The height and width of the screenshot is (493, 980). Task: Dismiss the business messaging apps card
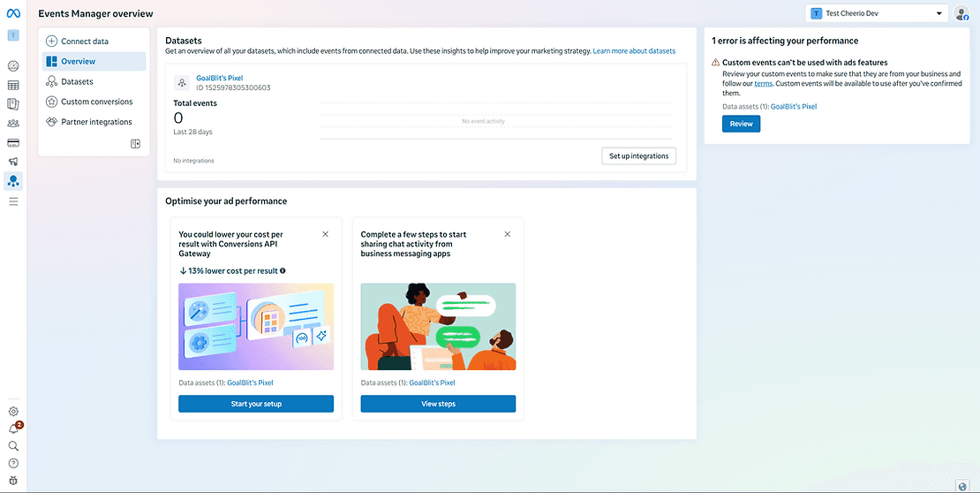click(507, 234)
